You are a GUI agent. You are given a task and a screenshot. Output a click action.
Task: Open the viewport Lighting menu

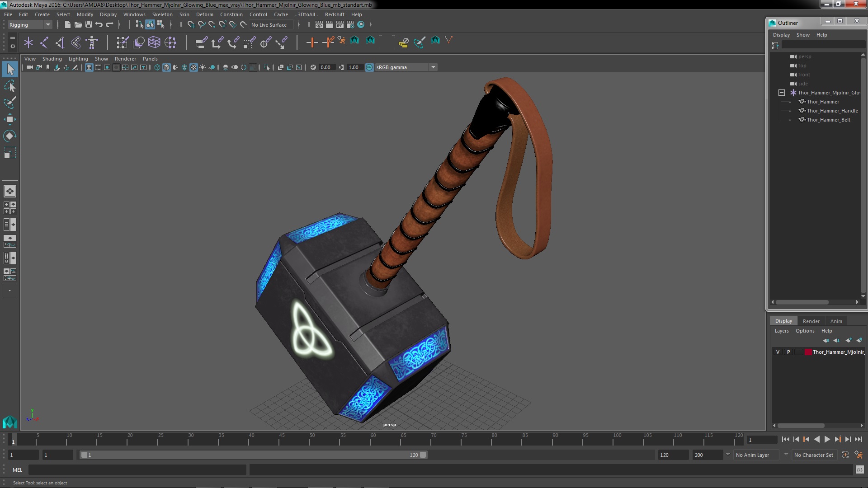pyautogui.click(x=78, y=59)
